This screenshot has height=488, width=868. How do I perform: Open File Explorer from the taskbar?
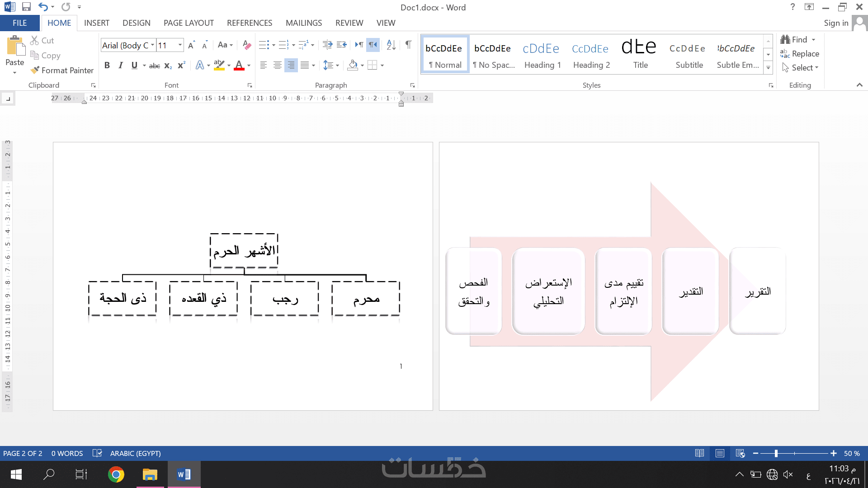(x=150, y=474)
